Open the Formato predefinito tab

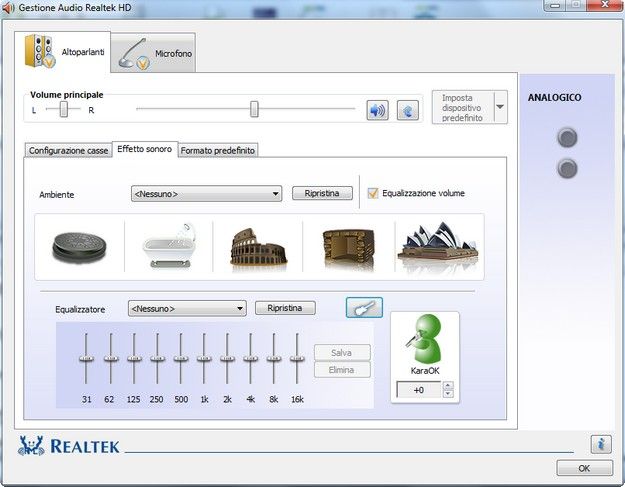tap(218, 151)
